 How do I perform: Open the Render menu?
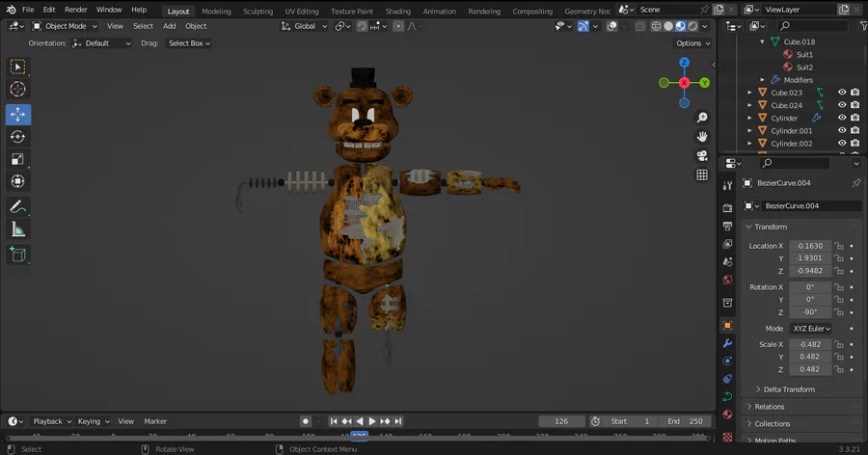(76, 10)
